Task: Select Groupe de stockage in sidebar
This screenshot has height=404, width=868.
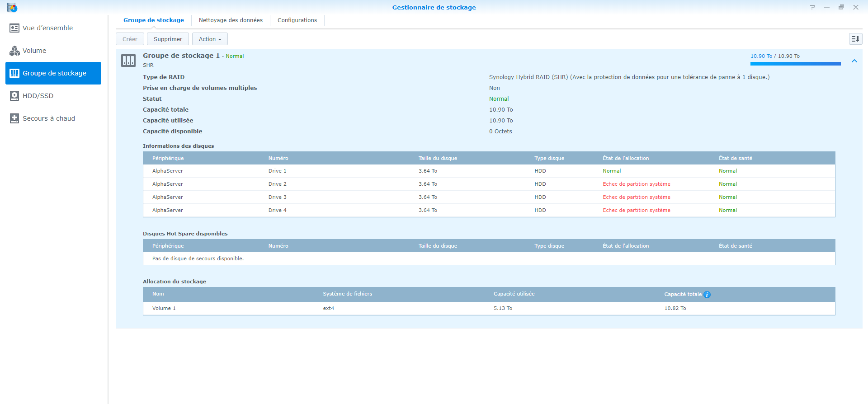Action: [53, 73]
